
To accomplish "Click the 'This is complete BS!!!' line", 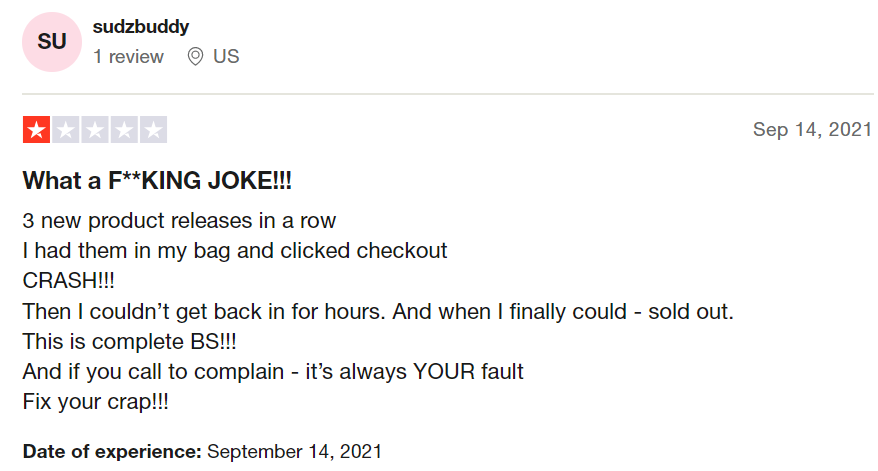I will 129,342.
